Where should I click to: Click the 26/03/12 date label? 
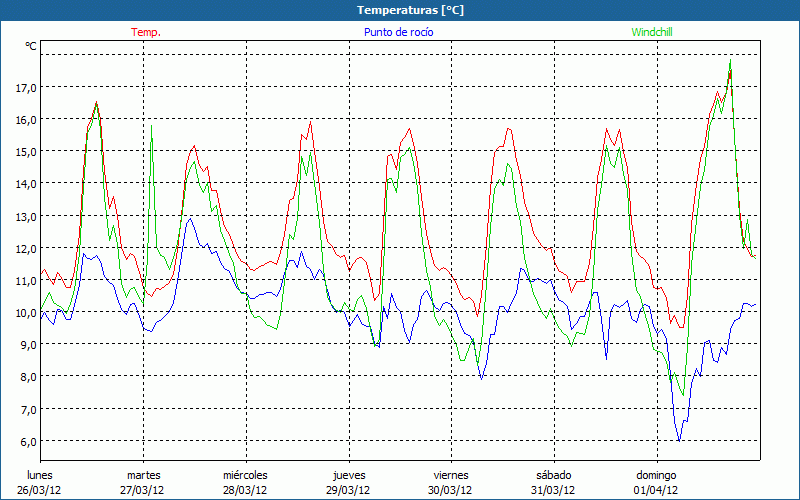click(x=41, y=490)
